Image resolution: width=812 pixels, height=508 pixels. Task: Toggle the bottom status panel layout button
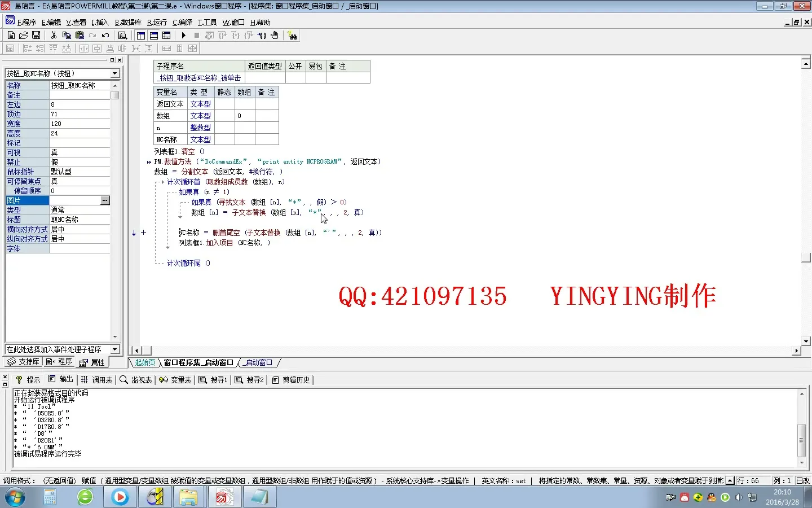click(154, 36)
